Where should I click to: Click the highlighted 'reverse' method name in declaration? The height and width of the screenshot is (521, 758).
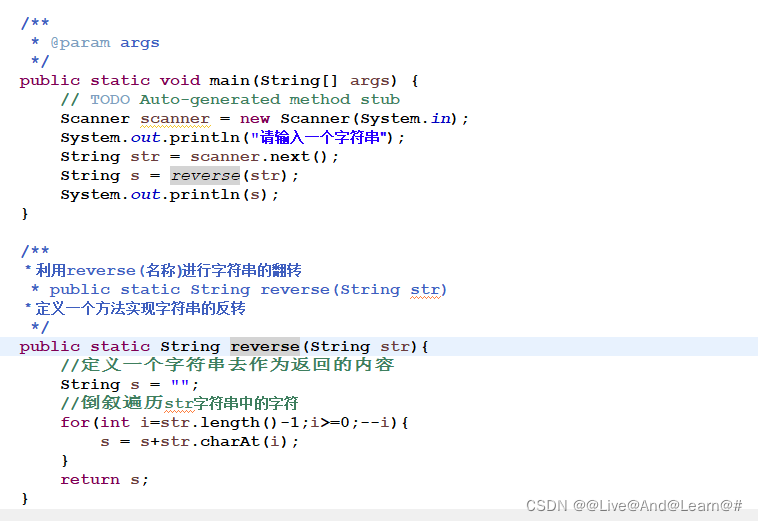pos(265,347)
